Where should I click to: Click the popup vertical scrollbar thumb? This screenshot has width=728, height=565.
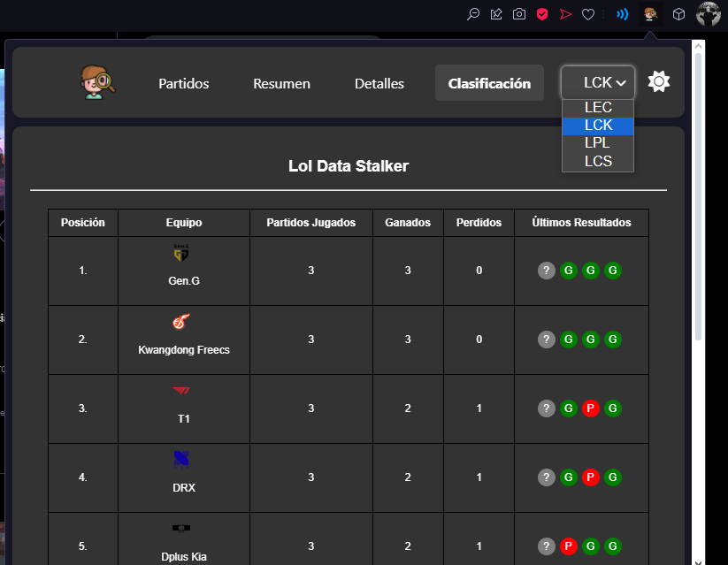coord(698,196)
